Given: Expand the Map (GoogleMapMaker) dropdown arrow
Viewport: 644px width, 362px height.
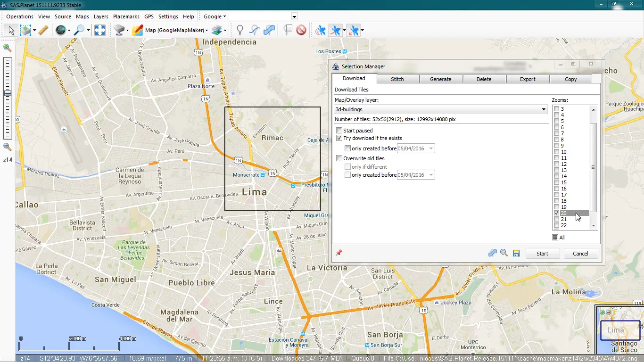Looking at the screenshot, I should coord(206,31).
